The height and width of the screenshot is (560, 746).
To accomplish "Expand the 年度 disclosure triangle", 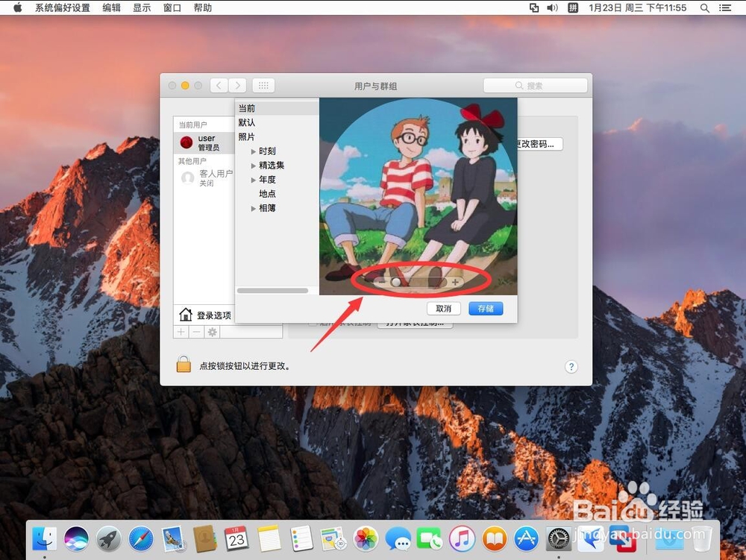I will 254,180.
